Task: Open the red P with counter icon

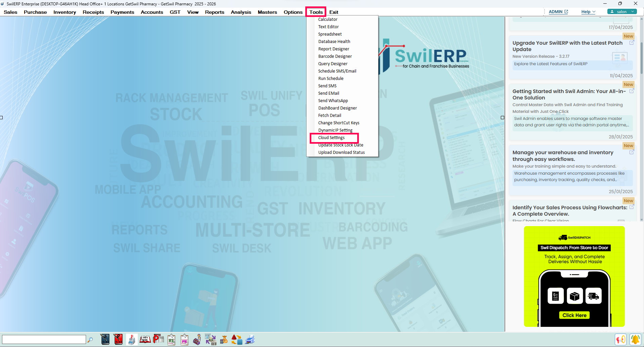Action: [x=158, y=339]
